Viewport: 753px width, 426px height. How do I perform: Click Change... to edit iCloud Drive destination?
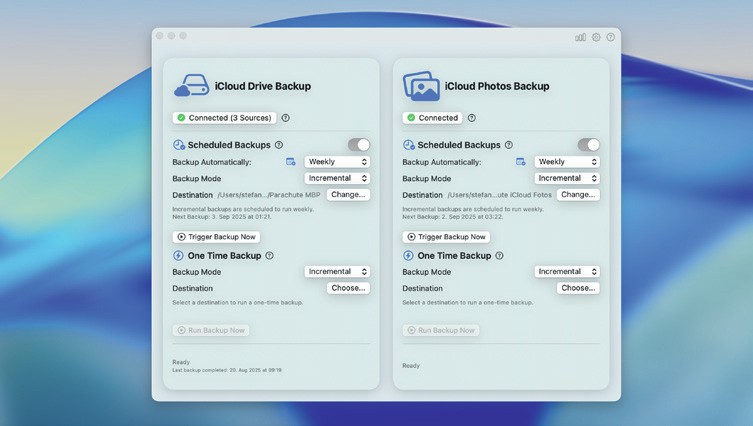point(348,195)
